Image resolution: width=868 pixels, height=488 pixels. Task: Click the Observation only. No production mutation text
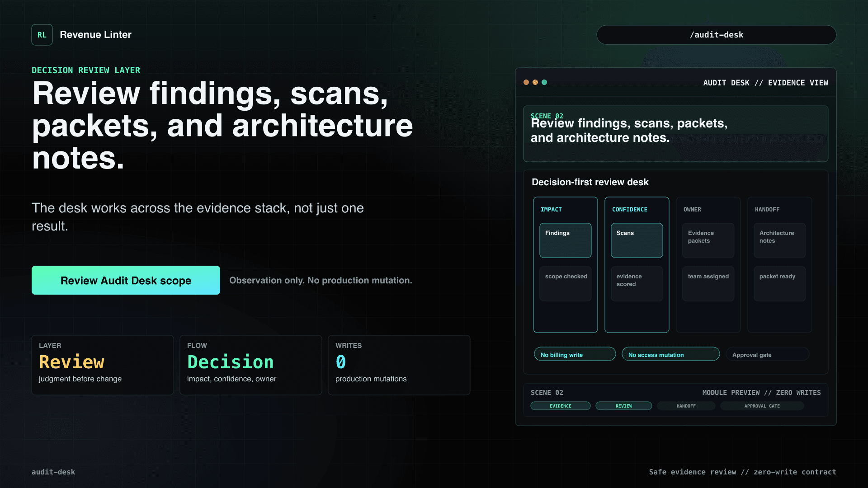click(321, 280)
